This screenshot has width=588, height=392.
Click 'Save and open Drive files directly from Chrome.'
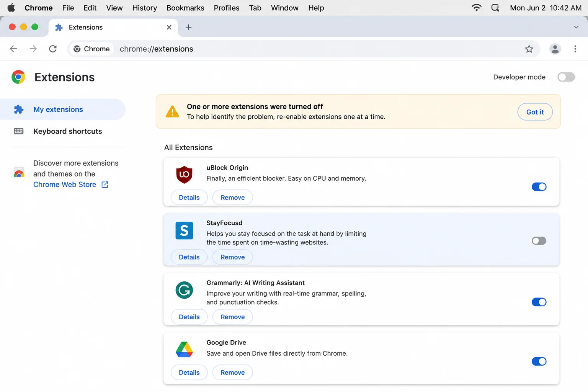[277, 353]
